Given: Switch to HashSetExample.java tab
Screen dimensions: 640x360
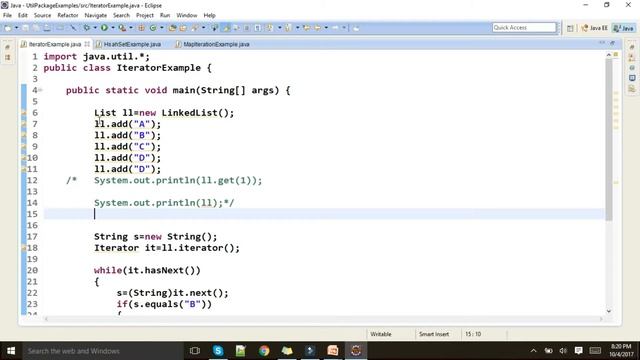Looking at the screenshot, I should click(132, 44).
